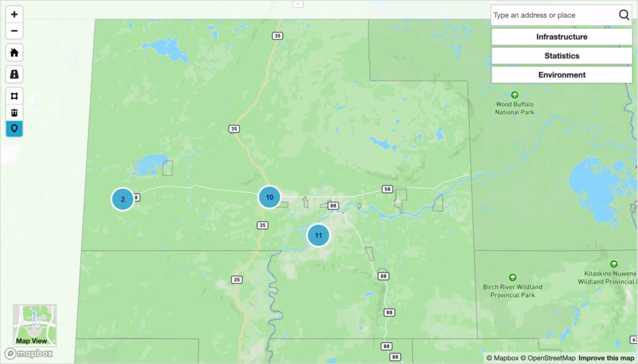Select the polygon draw tool

pos(14,96)
